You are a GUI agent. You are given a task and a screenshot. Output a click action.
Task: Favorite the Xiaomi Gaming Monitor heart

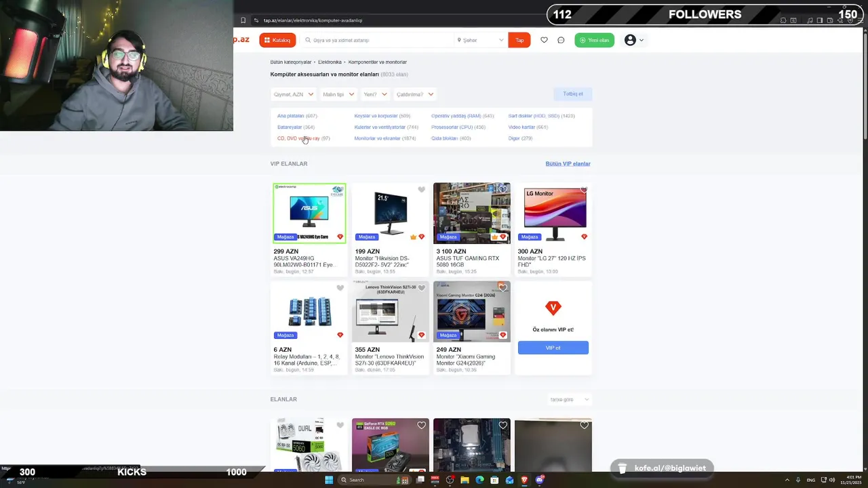pyautogui.click(x=502, y=288)
